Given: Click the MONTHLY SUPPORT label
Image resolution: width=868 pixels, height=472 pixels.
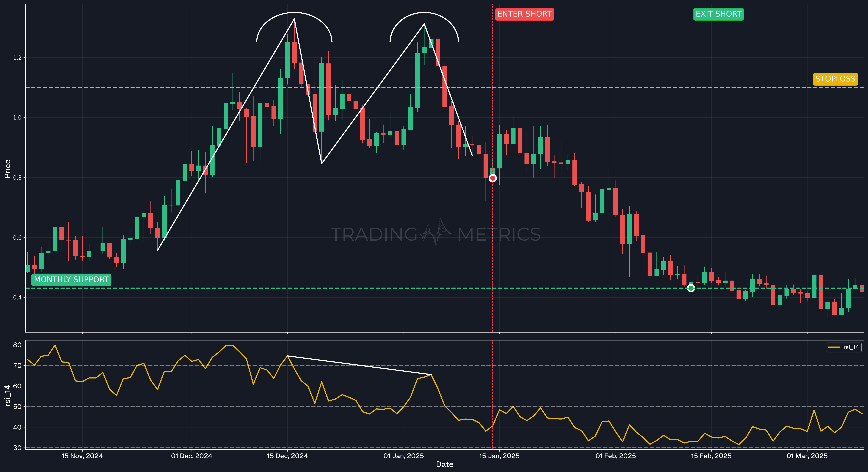Looking at the screenshot, I should tap(71, 280).
